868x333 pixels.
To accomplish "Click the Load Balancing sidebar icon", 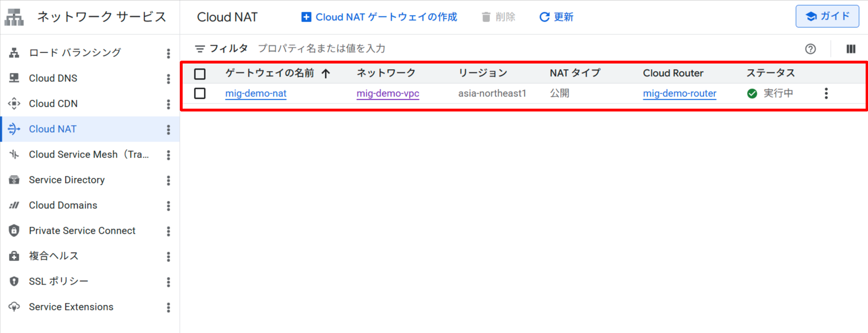I will click(14, 53).
